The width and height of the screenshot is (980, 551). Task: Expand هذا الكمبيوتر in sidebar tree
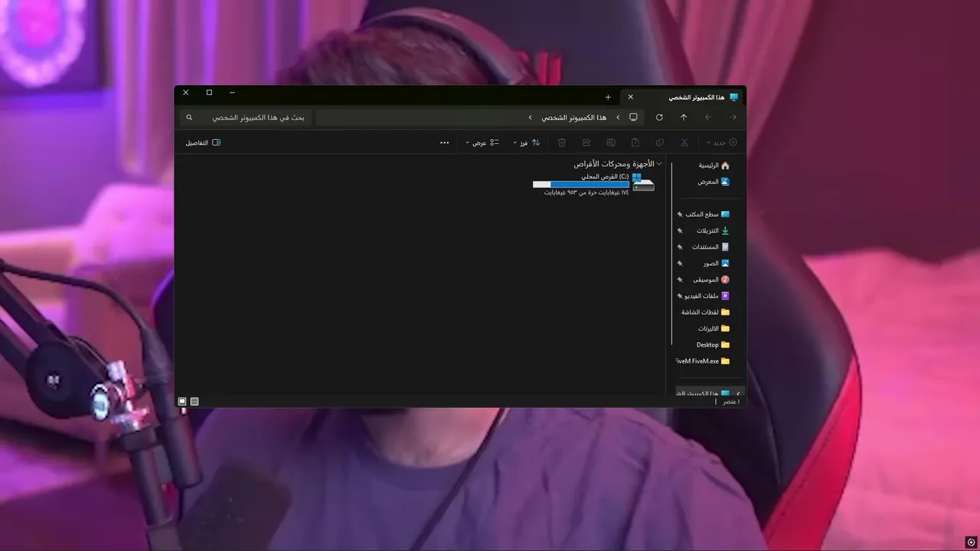[x=738, y=393]
